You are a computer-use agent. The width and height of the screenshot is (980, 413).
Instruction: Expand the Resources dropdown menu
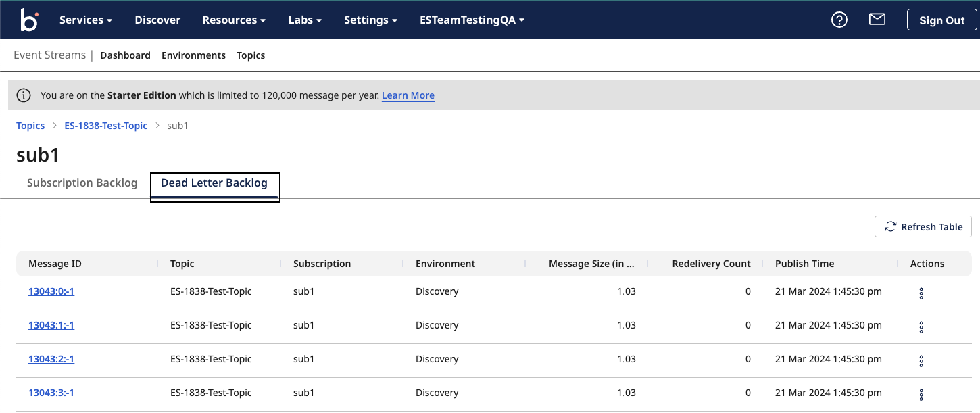tap(234, 20)
